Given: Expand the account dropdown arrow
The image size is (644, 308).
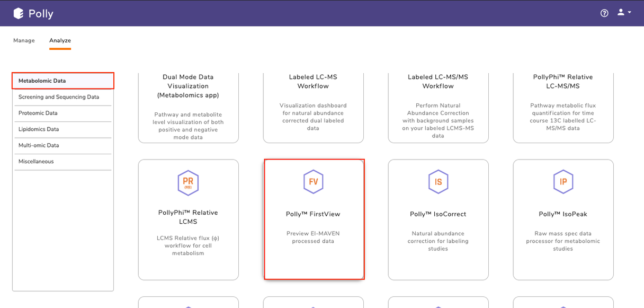Looking at the screenshot, I should 629,13.
